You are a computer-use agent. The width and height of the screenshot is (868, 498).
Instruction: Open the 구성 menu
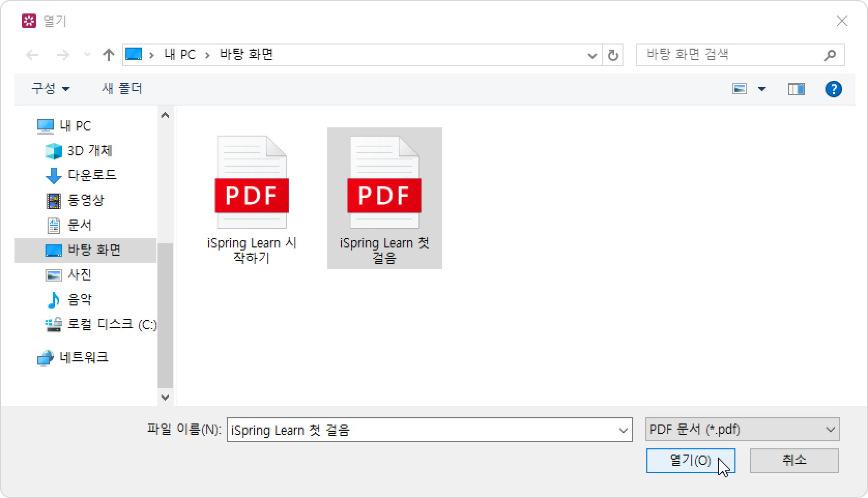pyautogui.click(x=50, y=89)
